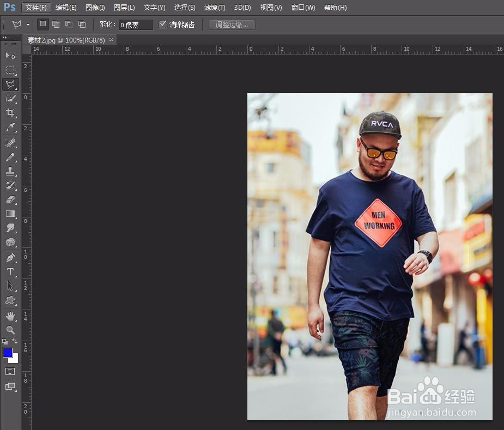Open the 编辑(E) menu

(x=66, y=8)
